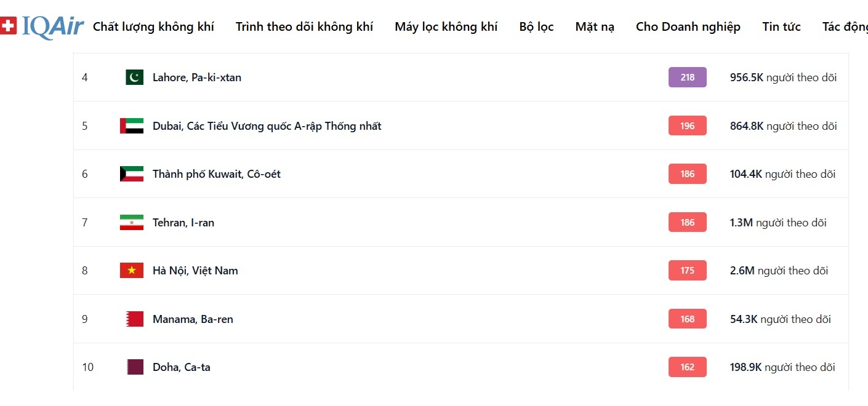
Task: Click the purple 218 AQI badge
Action: point(687,78)
